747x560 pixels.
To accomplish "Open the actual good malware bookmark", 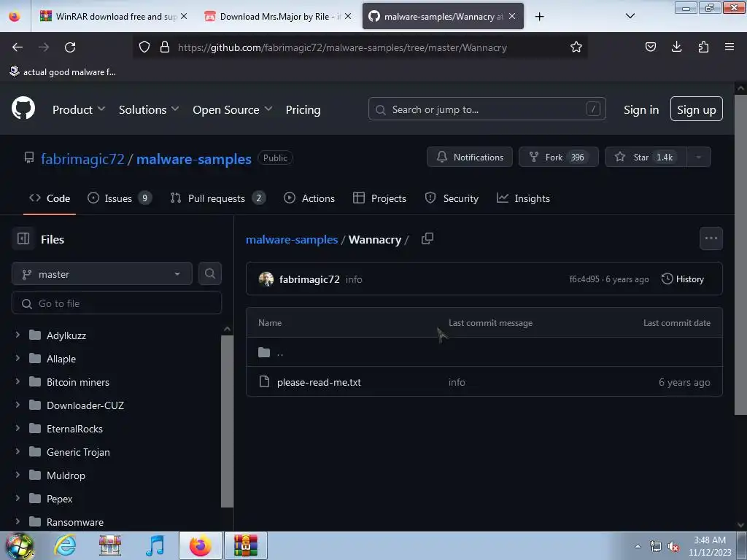I will tap(63, 71).
